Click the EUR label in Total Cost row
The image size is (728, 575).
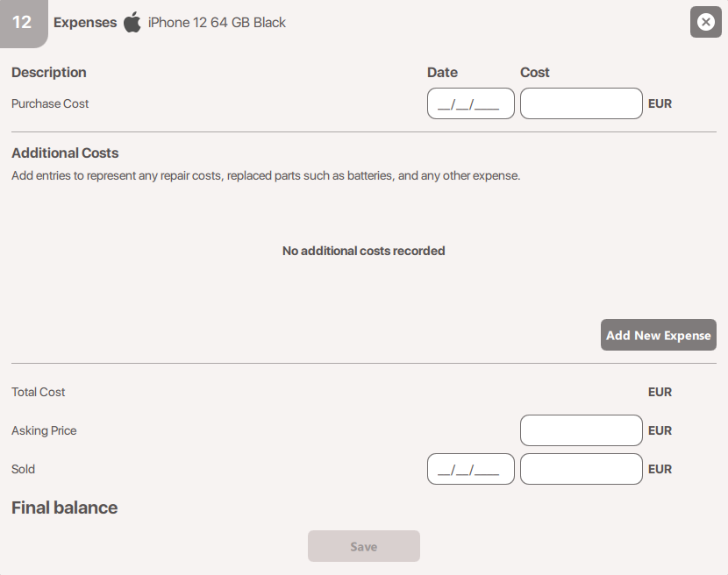[x=660, y=392]
